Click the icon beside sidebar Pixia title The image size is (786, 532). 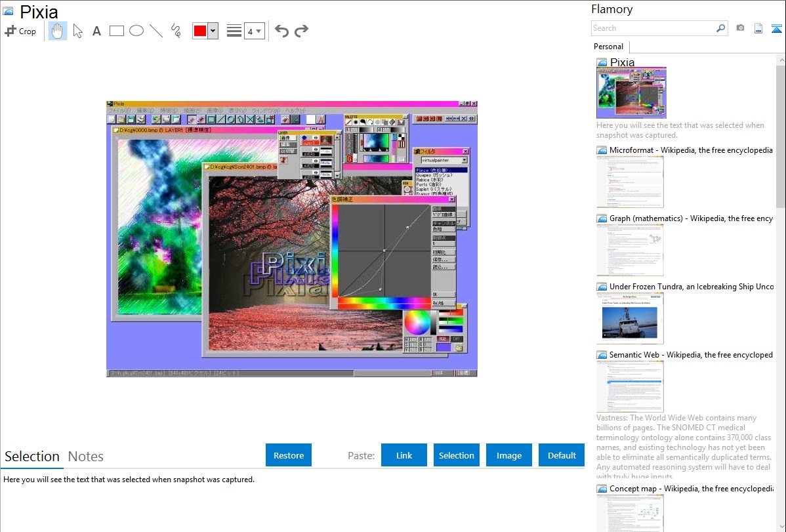click(602, 63)
